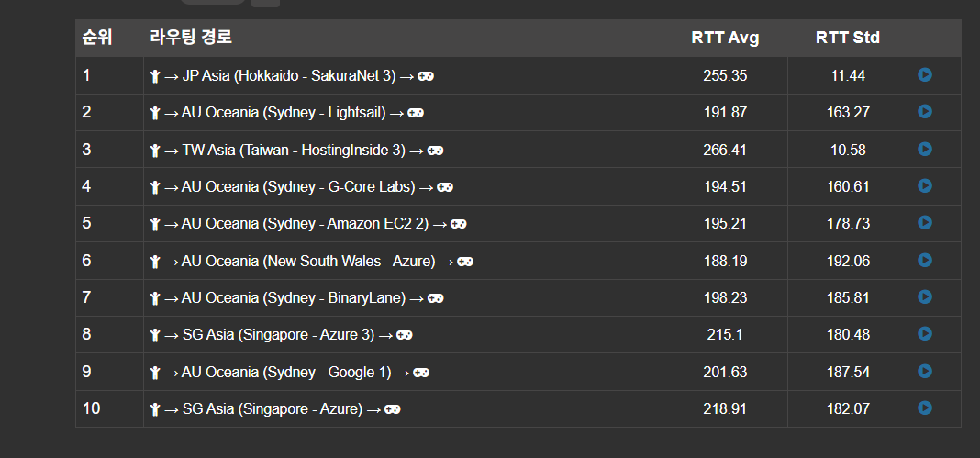980x458 pixels.
Task: Click play icon for Hokkaido SakuraNet 3 route
Action: coord(925,75)
